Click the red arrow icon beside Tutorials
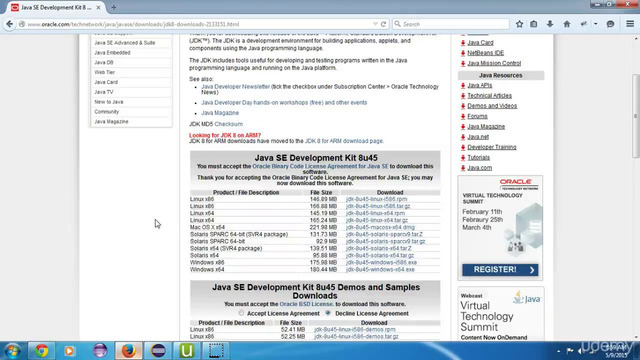 pyautogui.click(x=463, y=158)
